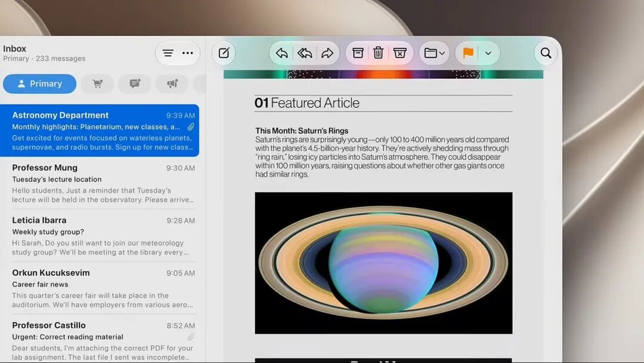Open the Move to folder dropdown
This screenshot has width=644, height=363.
point(435,53)
